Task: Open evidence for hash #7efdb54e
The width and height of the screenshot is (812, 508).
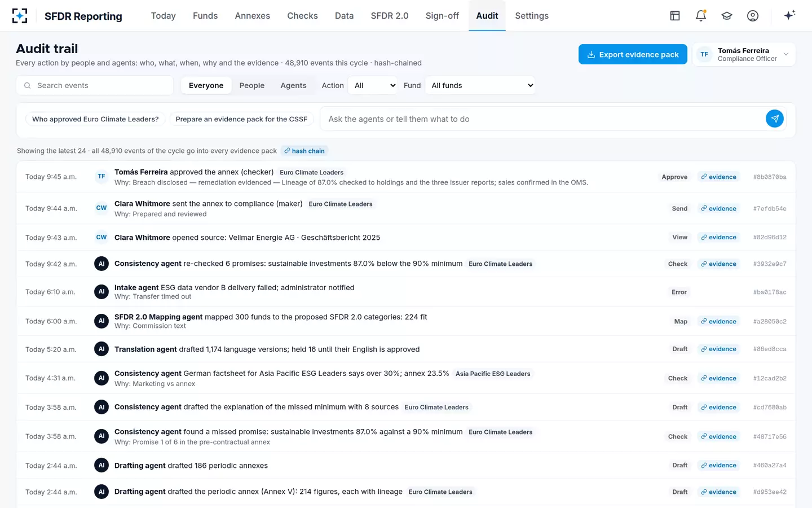Action: (719, 209)
